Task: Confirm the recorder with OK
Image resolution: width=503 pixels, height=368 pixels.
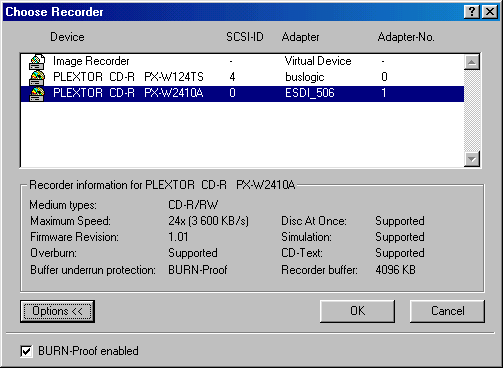Action: (357, 311)
